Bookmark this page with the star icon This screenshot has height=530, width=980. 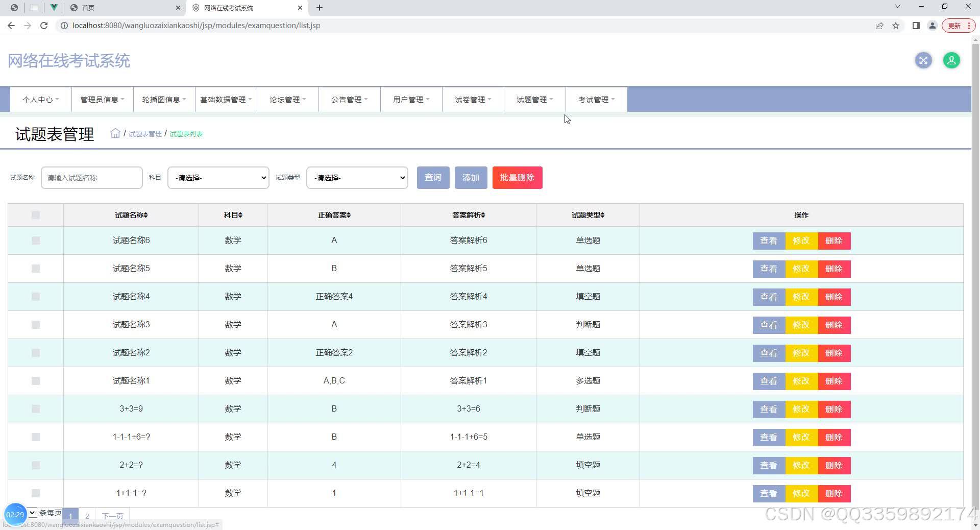point(896,26)
